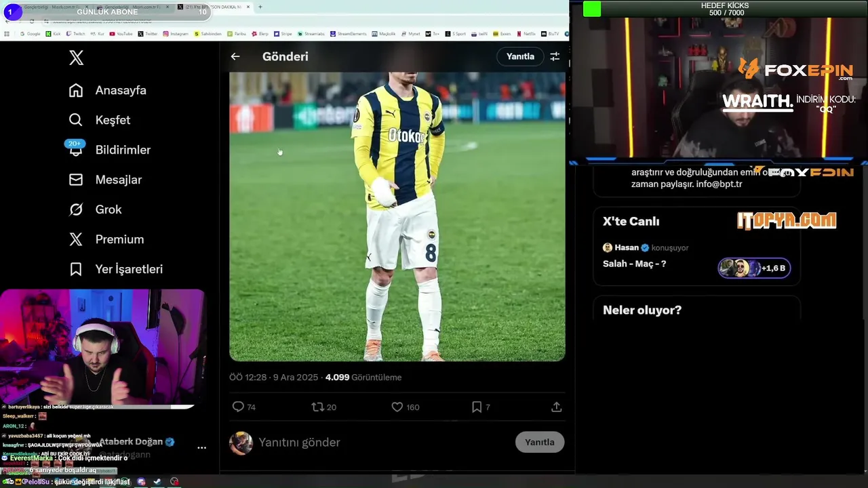The height and width of the screenshot is (488, 868).
Task: Click the envelope icon beside Mesajlar
Action: (76, 180)
